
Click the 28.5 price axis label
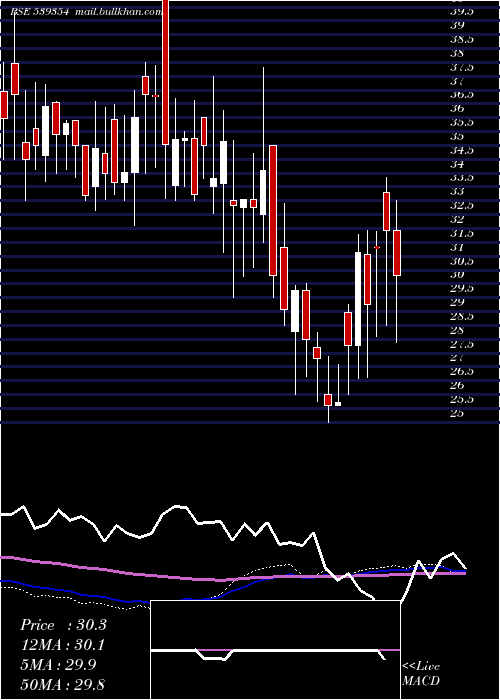click(461, 317)
